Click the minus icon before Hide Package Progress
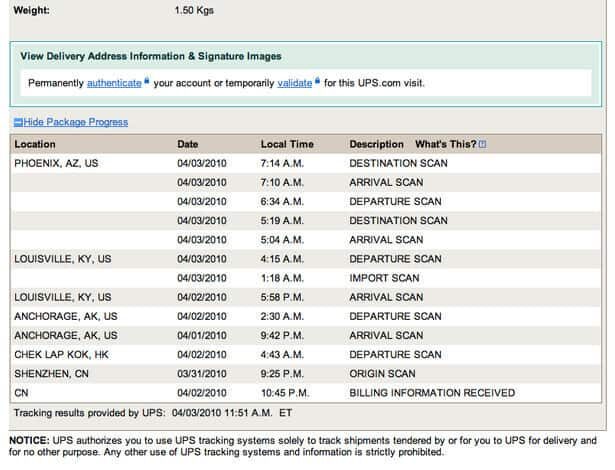Image resolution: width=615 pixels, height=470 pixels. coord(18,122)
